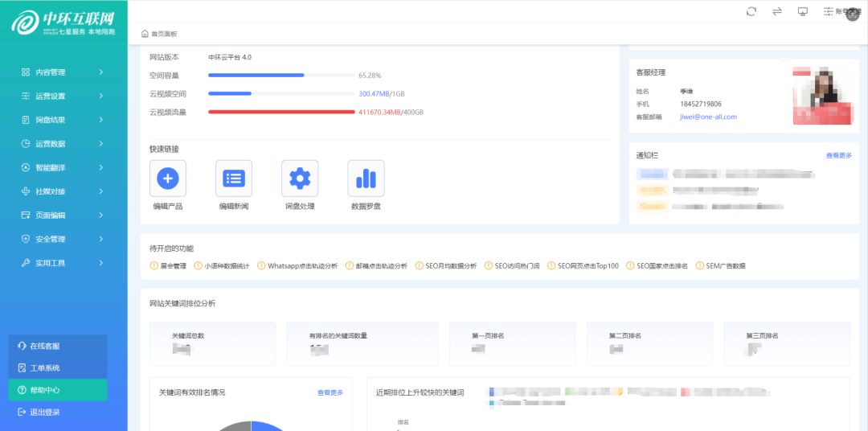This screenshot has width=868, height=431.
Task: Expand the 安全管理 sidebar chevron
Action: pyautogui.click(x=100, y=239)
